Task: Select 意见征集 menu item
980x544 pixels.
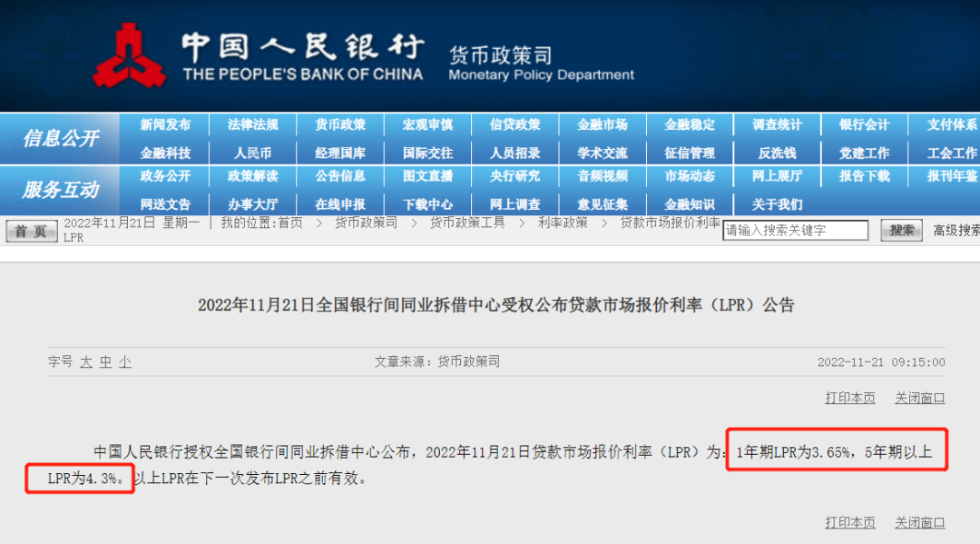Action: click(603, 204)
